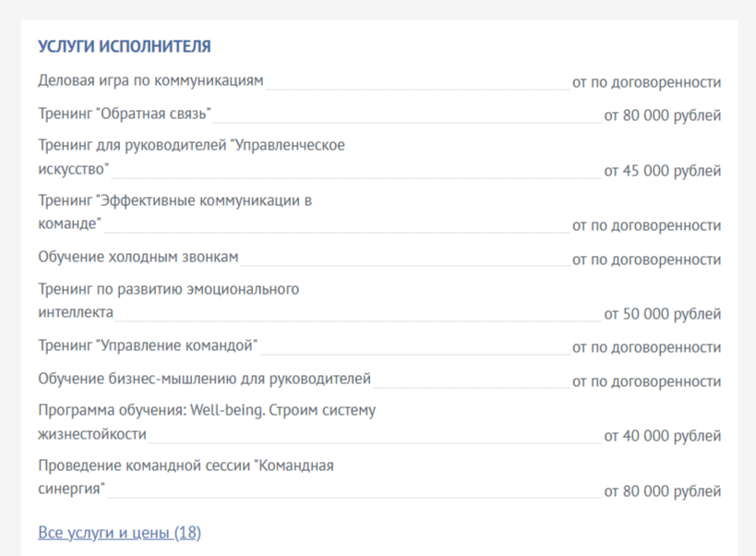Select the 'Управленческое искусство' training for managers

coord(191,146)
